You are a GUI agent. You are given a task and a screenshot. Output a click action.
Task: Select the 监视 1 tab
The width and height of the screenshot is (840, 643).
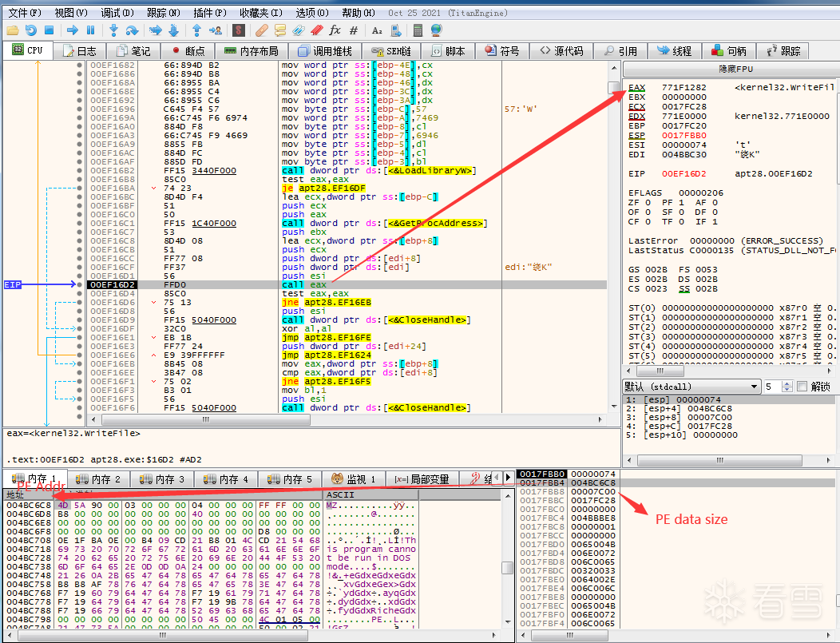coord(354,479)
